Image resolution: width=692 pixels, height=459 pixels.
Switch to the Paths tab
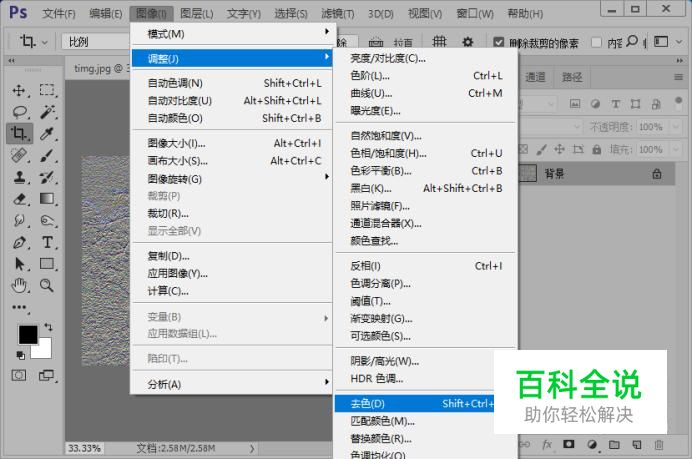[x=572, y=78]
